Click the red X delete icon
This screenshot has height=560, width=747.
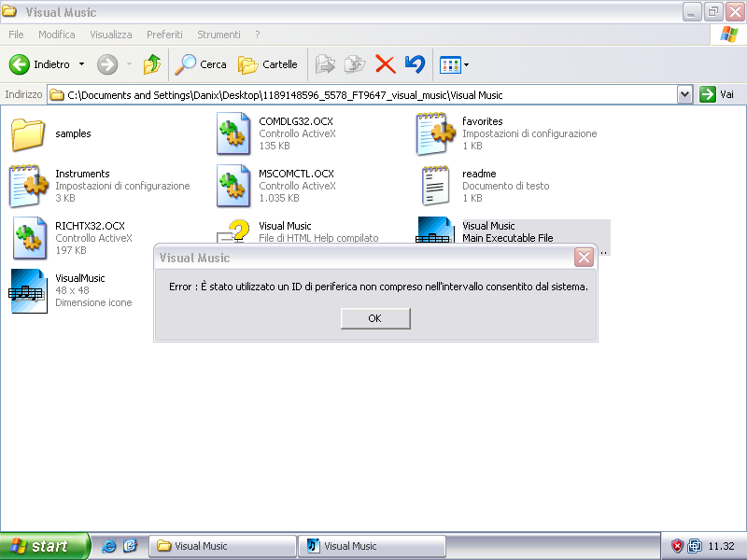[x=385, y=64]
